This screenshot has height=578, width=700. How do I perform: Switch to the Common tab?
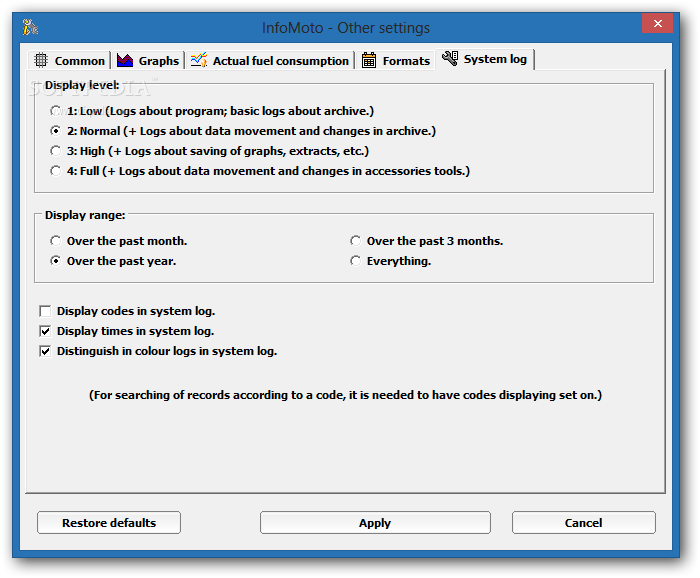[70, 60]
